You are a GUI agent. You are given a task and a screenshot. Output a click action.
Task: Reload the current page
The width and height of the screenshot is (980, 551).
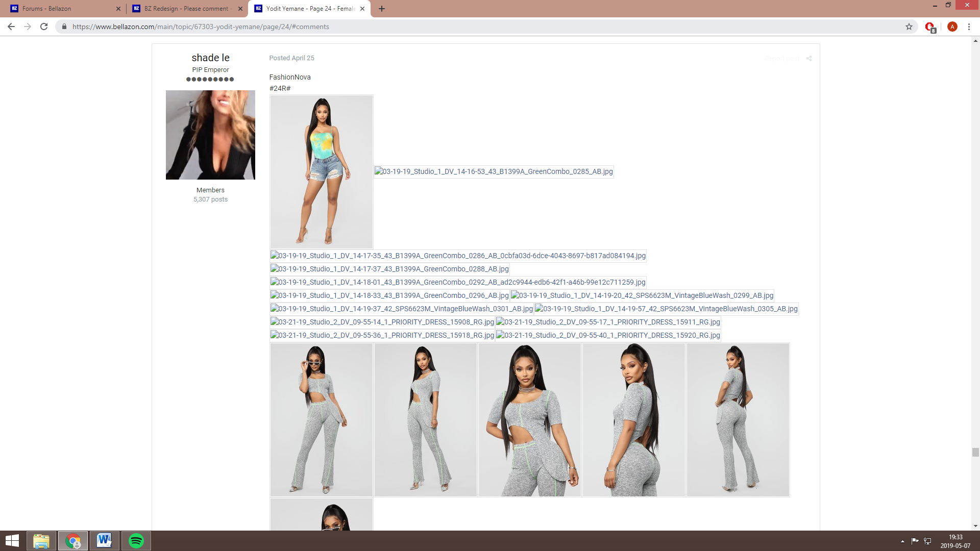click(x=44, y=27)
